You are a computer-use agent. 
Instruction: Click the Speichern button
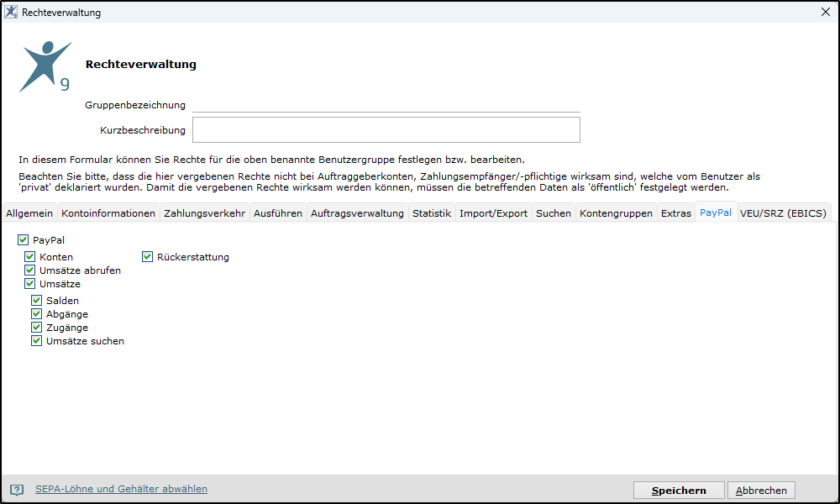tap(679, 490)
